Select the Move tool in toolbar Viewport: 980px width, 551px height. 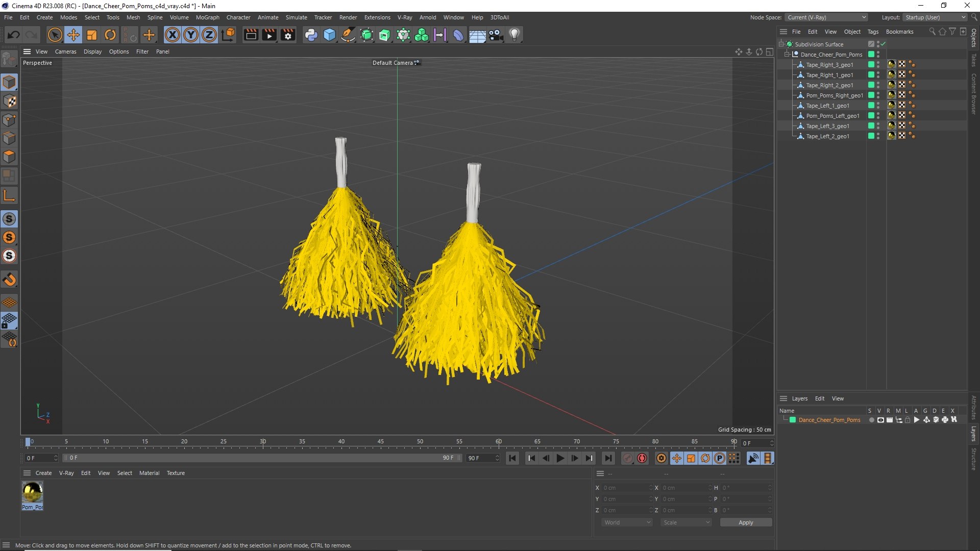tap(73, 35)
